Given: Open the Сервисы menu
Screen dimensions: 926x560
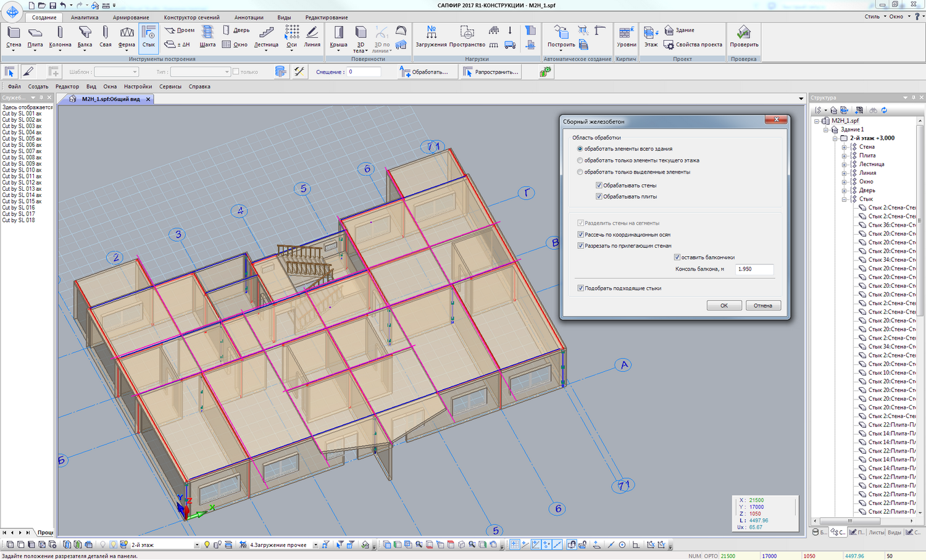Looking at the screenshot, I should tap(170, 86).
